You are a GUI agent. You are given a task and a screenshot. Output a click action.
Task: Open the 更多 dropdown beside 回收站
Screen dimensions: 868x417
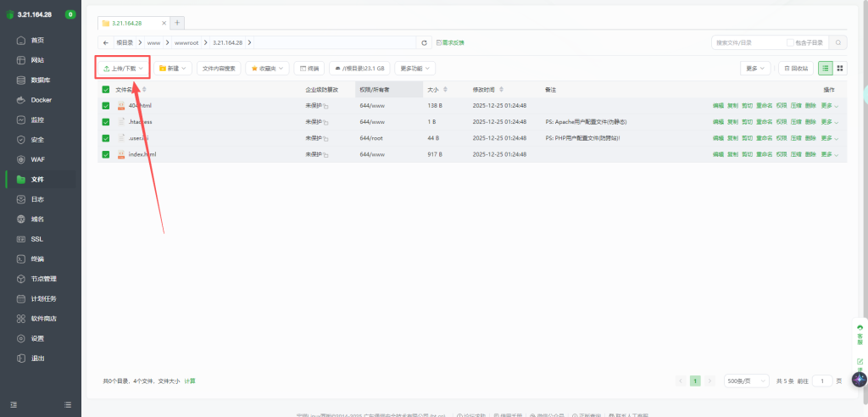coord(755,68)
